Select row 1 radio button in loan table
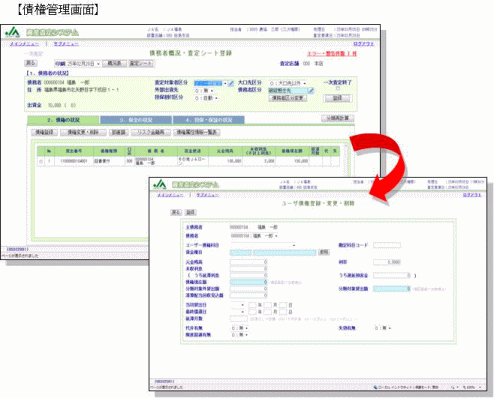 point(41,162)
